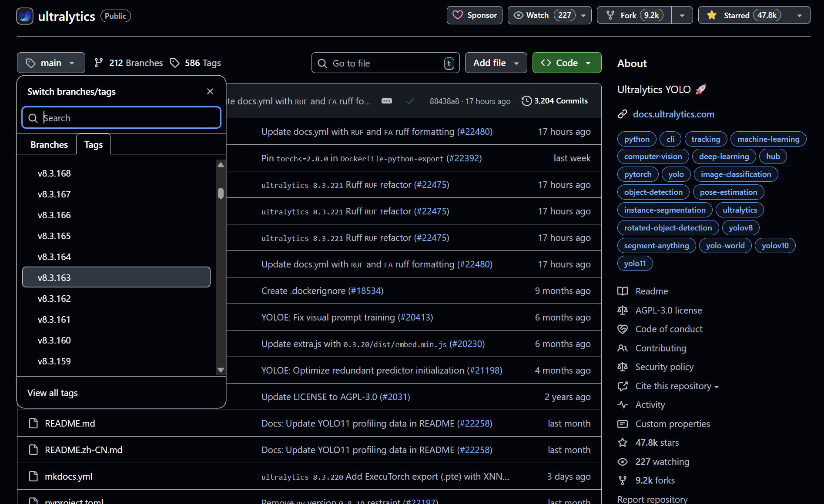Image resolution: width=824 pixels, height=504 pixels.
Task: Open the 586 Tags link
Action: click(x=195, y=63)
